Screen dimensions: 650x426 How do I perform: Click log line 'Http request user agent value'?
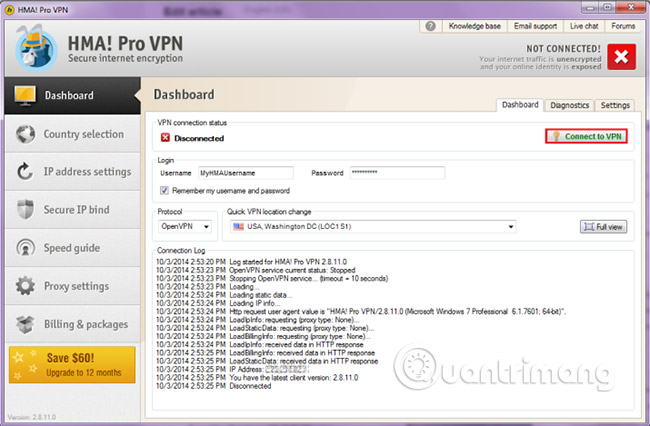point(361,312)
